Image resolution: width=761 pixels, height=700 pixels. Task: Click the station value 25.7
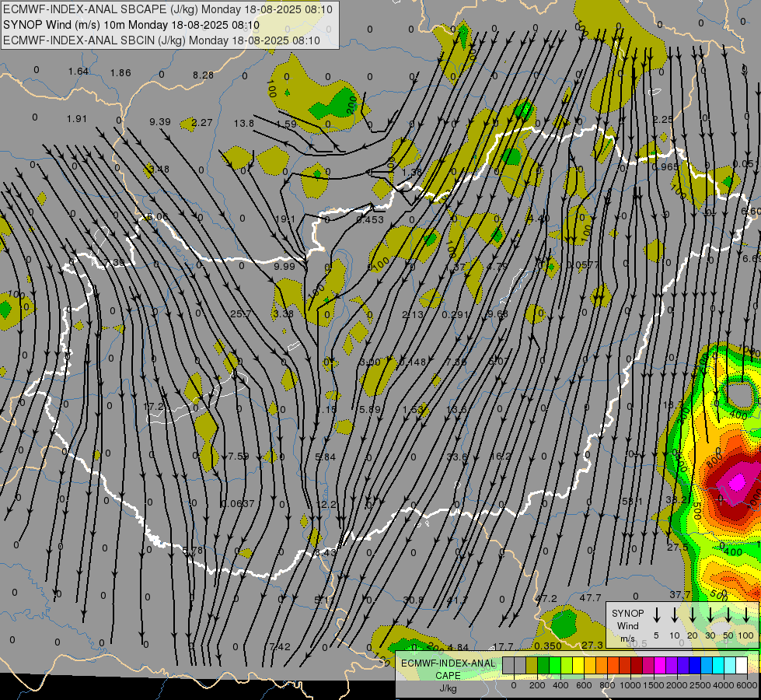click(x=241, y=313)
